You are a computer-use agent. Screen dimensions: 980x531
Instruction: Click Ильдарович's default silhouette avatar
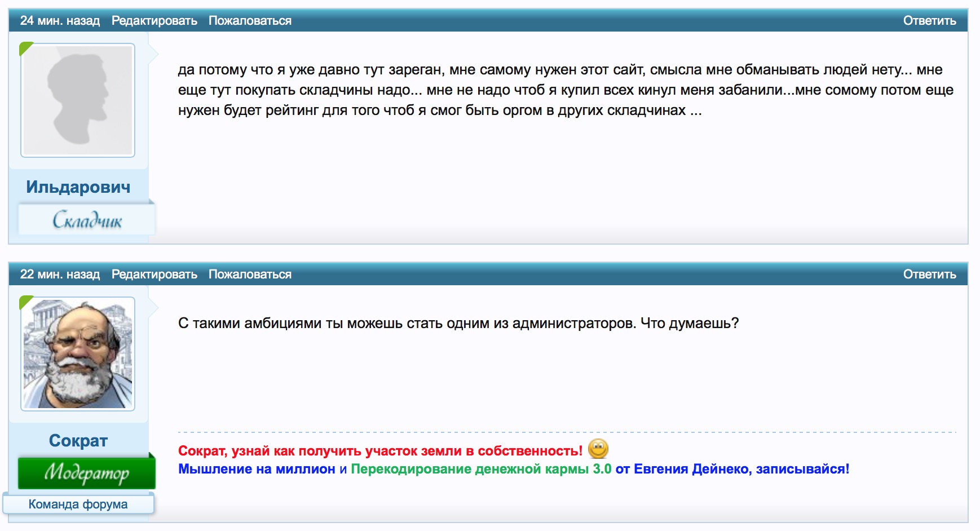click(78, 100)
